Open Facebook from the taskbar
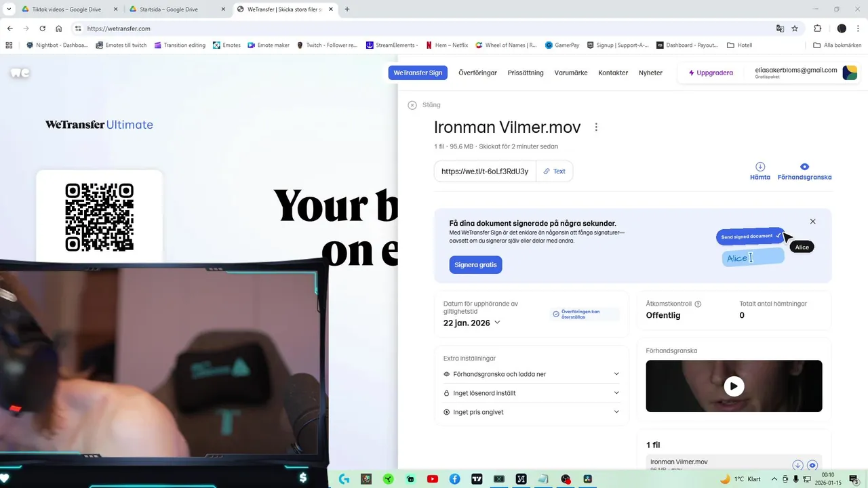868x488 pixels. point(454,479)
